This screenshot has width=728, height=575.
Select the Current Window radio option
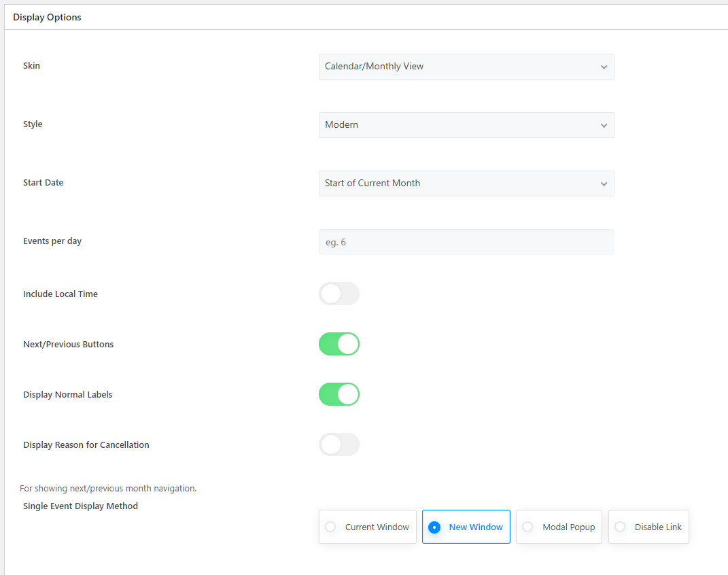coord(368,527)
